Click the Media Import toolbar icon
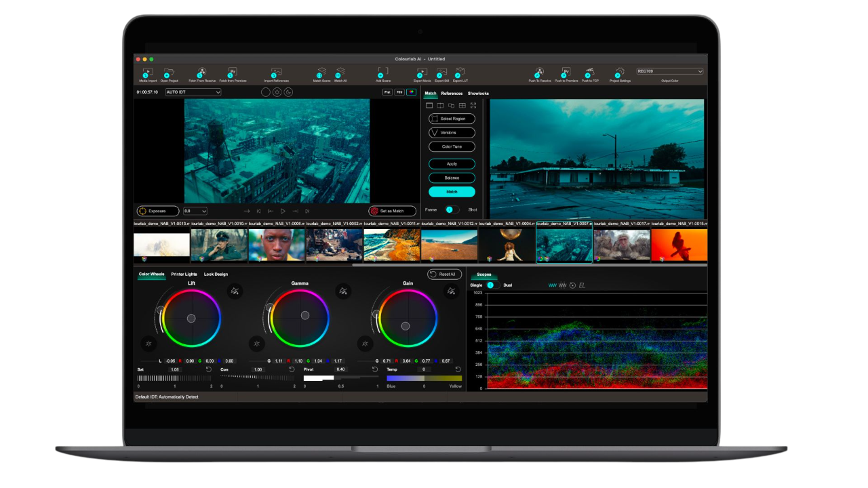Viewport: 868px width, 488px height. point(148,73)
